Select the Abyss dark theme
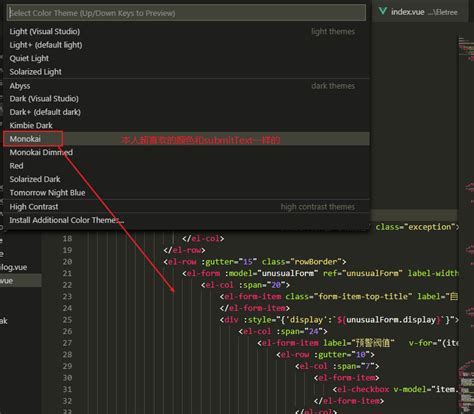The height and width of the screenshot is (414, 474). tap(186, 86)
